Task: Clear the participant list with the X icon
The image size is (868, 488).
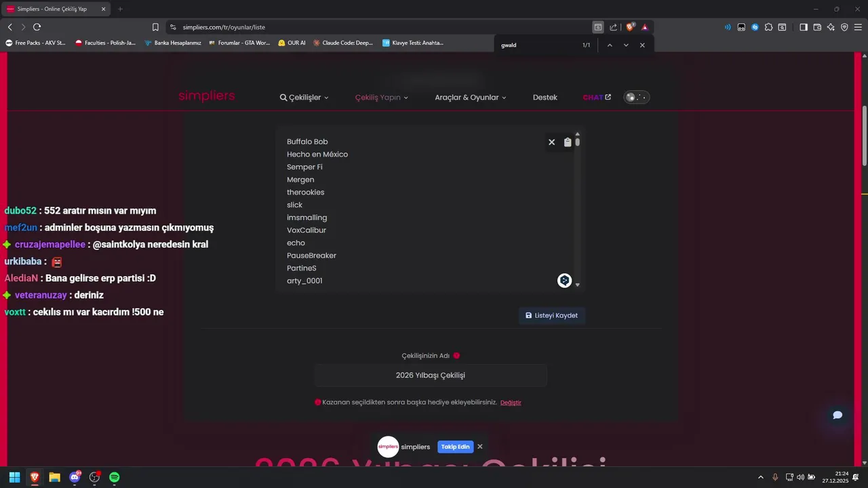Action: coord(551,142)
